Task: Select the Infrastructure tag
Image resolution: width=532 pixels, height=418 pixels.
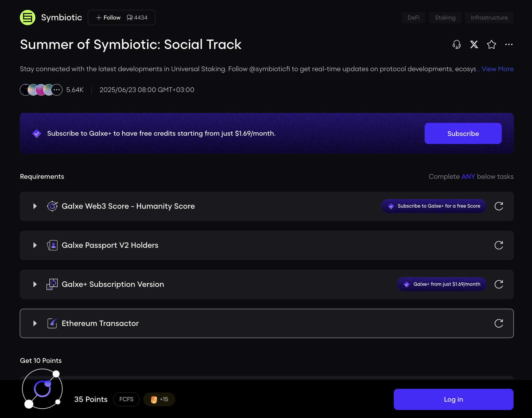Action: (489, 18)
